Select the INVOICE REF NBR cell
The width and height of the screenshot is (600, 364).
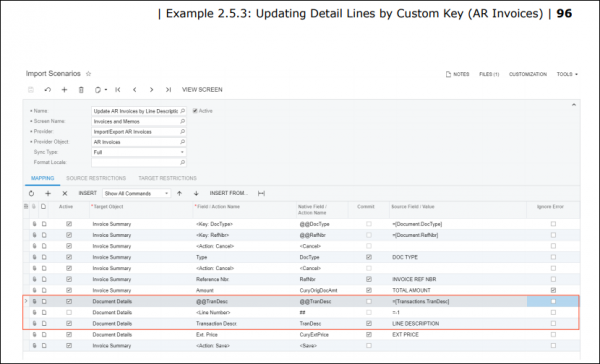458,279
